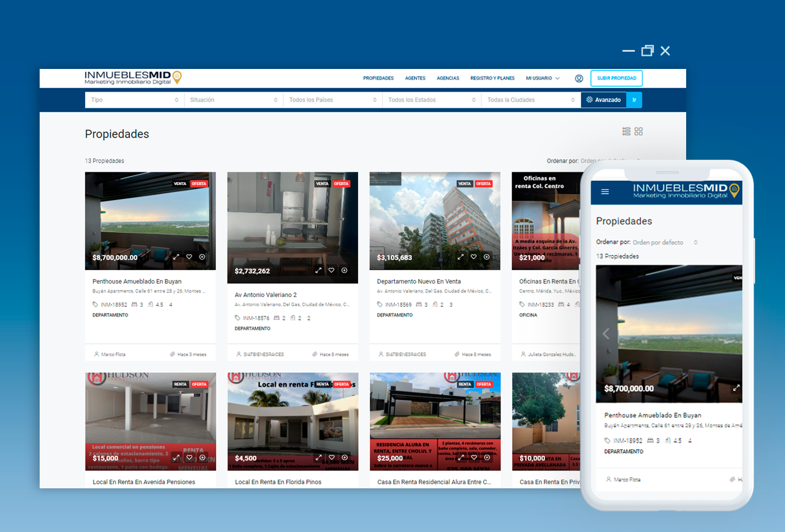Image resolution: width=785 pixels, height=532 pixels.
Task: Favorite the $3,105,683 apartment listing
Action: (x=474, y=257)
